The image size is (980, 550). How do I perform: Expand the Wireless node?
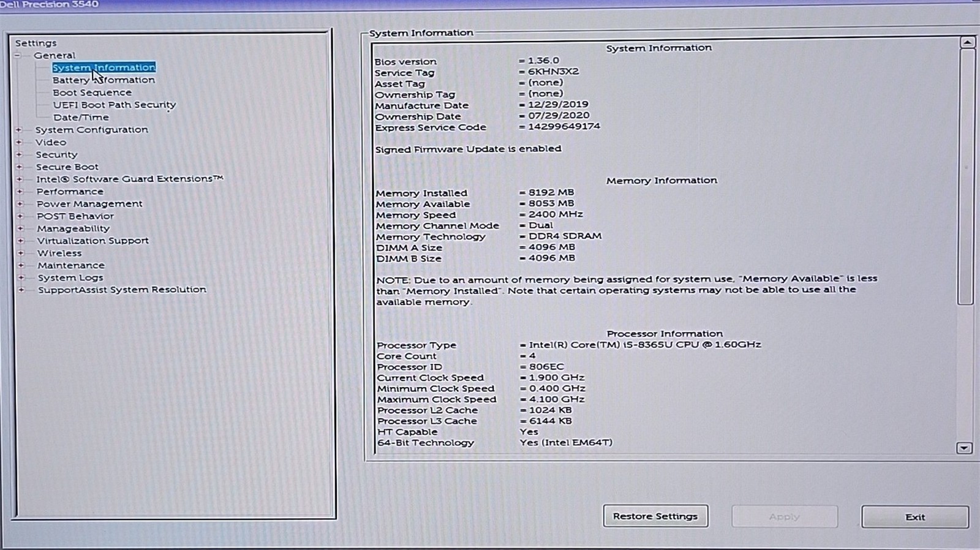(21, 253)
